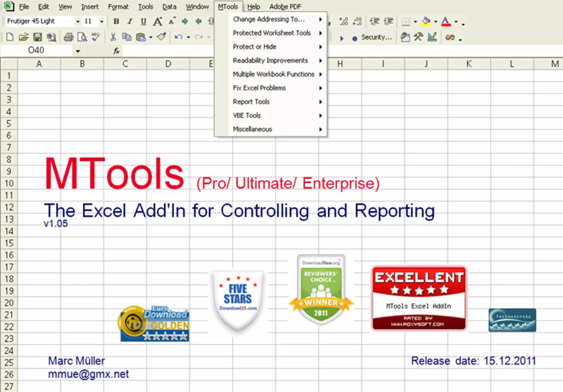
Task: Cut selection with scissors icon
Action: point(113,37)
